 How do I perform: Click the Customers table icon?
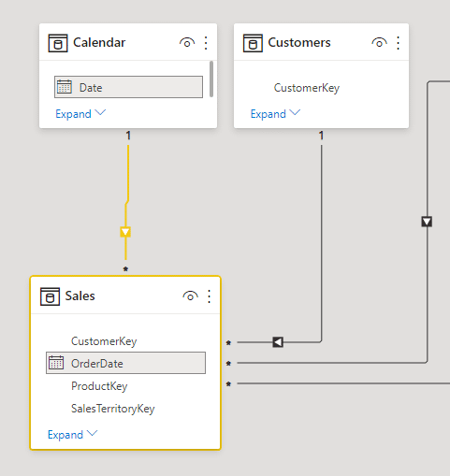coord(253,43)
